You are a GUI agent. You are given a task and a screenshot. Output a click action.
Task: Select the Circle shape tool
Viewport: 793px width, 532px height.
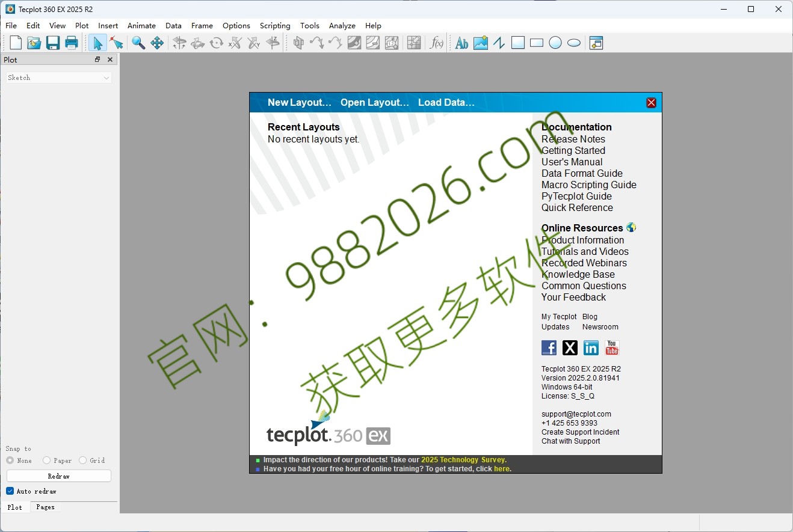coord(555,43)
